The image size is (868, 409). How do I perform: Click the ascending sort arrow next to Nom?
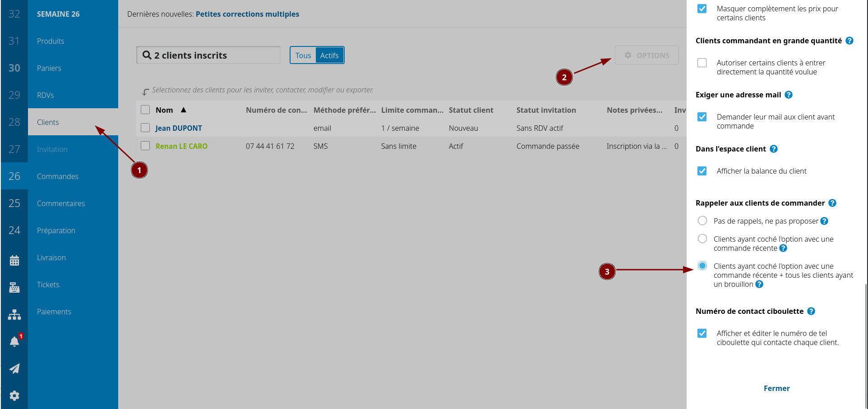click(x=184, y=110)
